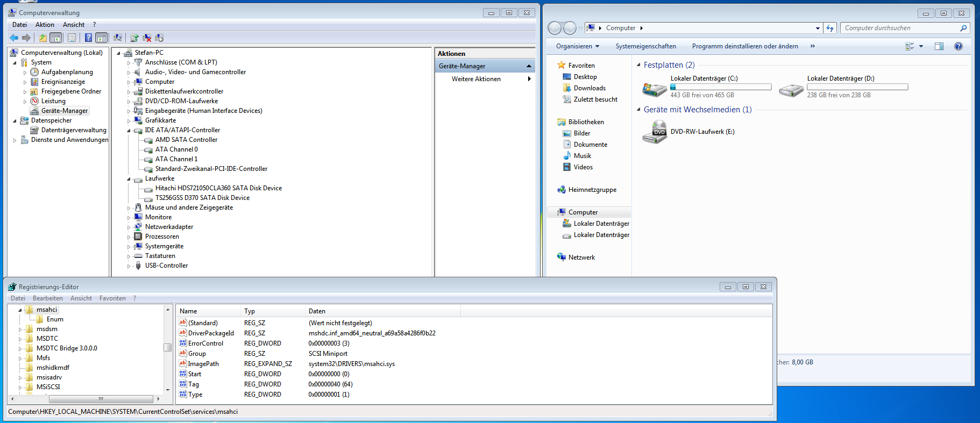Toggle the preview pane icon in Explorer
This screenshot has height=423, width=980.
939,46
